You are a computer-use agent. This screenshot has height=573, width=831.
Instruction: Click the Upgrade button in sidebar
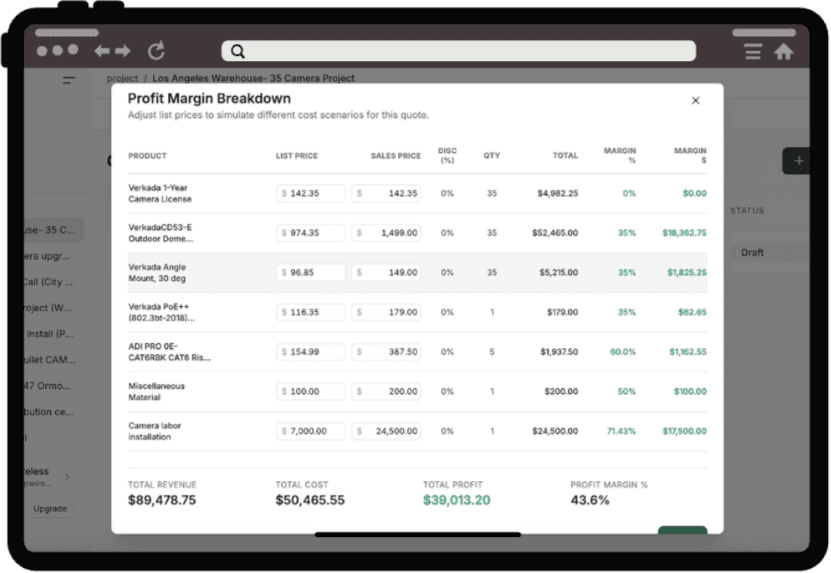[x=50, y=509]
